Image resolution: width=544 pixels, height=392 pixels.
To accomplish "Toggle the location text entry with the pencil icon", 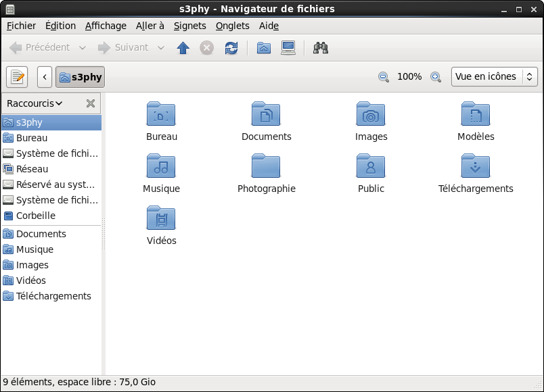I will point(16,76).
